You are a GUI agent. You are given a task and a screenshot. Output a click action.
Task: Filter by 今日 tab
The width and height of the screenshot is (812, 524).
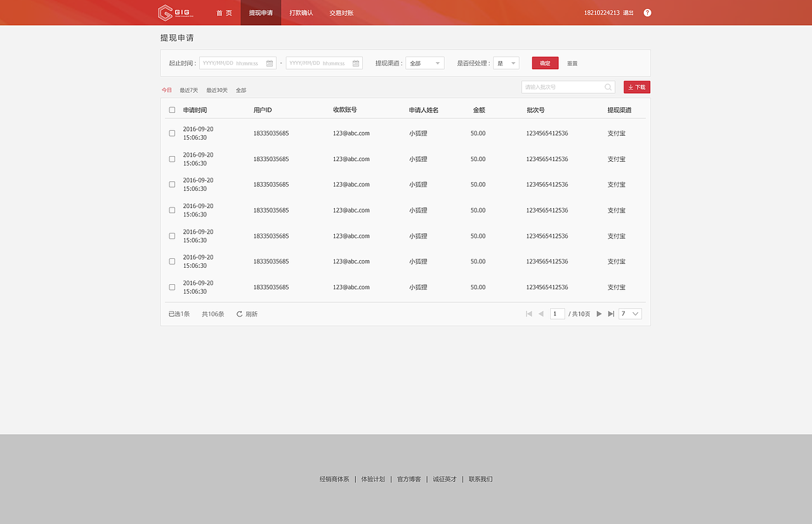click(x=167, y=90)
